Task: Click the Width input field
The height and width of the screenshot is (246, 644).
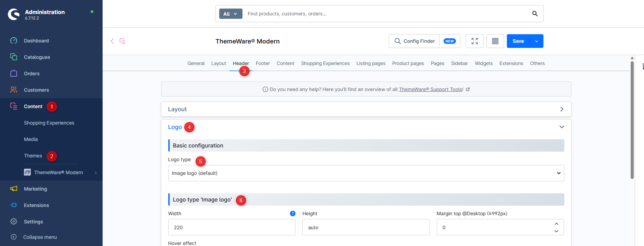Action: (232, 227)
